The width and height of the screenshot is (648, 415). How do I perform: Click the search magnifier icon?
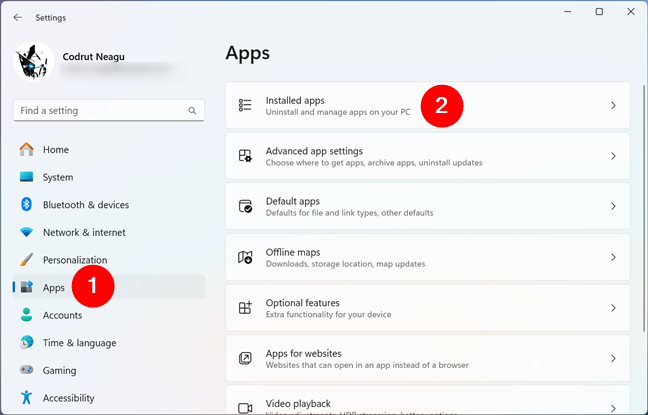click(191, 110)
